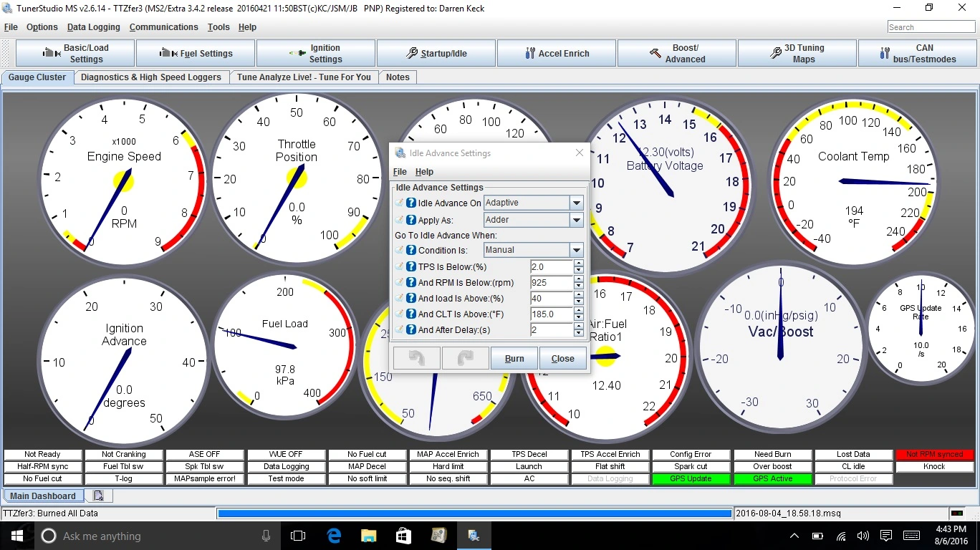The image size is (980, 550).
Task: Click the volume icon in system tray
Action: [x=863, y=536]
